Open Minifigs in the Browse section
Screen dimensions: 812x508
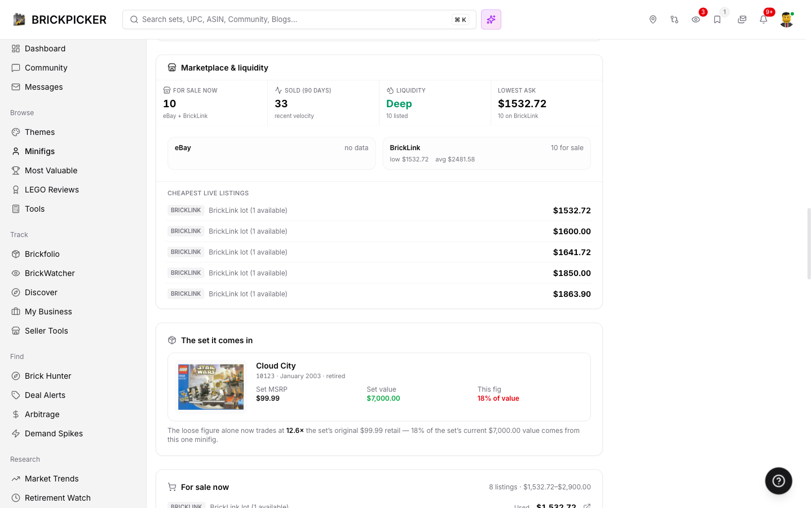(x=39, y=151)
